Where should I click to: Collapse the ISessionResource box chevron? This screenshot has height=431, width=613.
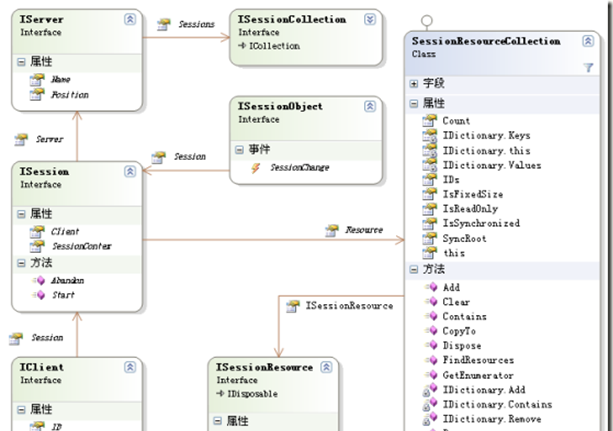click(326, 367)
